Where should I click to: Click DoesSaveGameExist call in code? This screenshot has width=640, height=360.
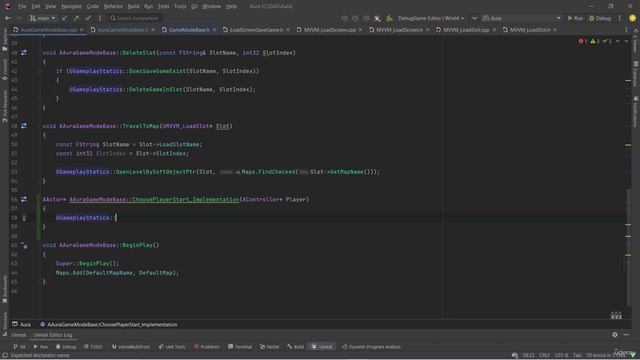(157, 71)
